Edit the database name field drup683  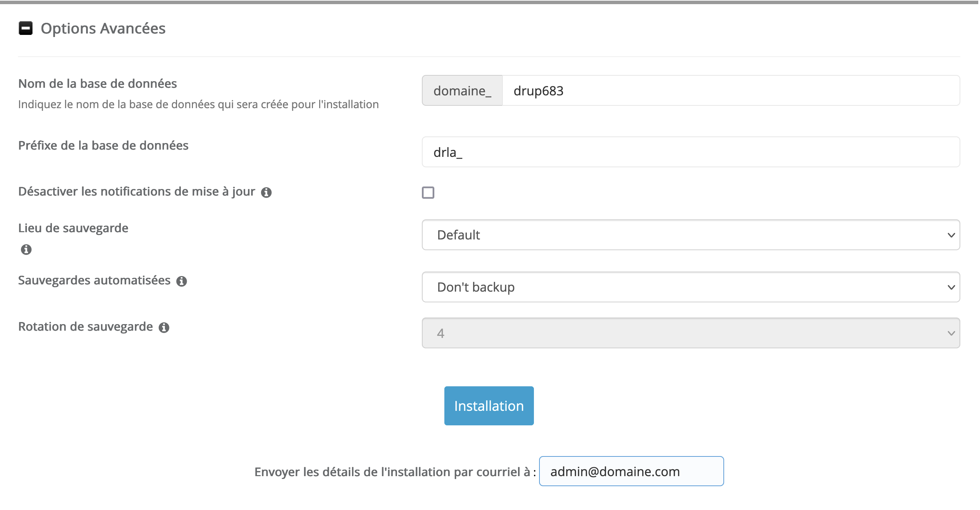[x=731, y=91]
